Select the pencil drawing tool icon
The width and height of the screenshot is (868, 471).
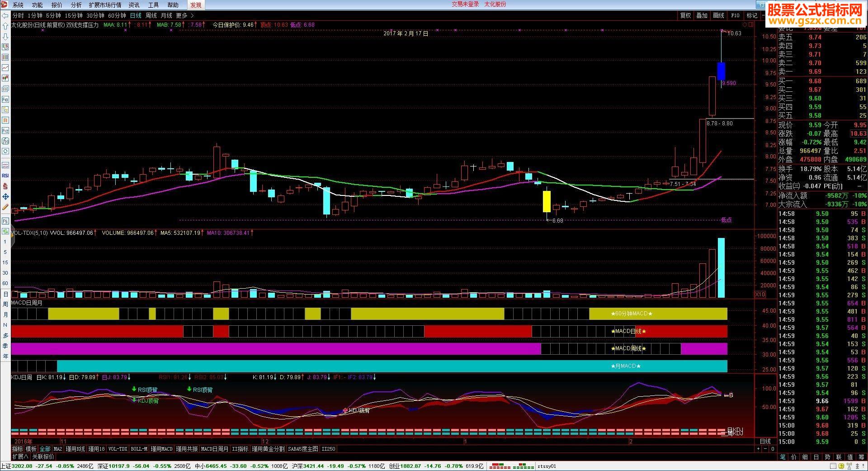click(5, 207)
